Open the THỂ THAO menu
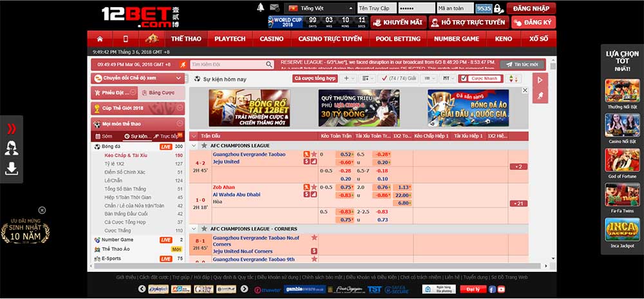 coord(186,39)
